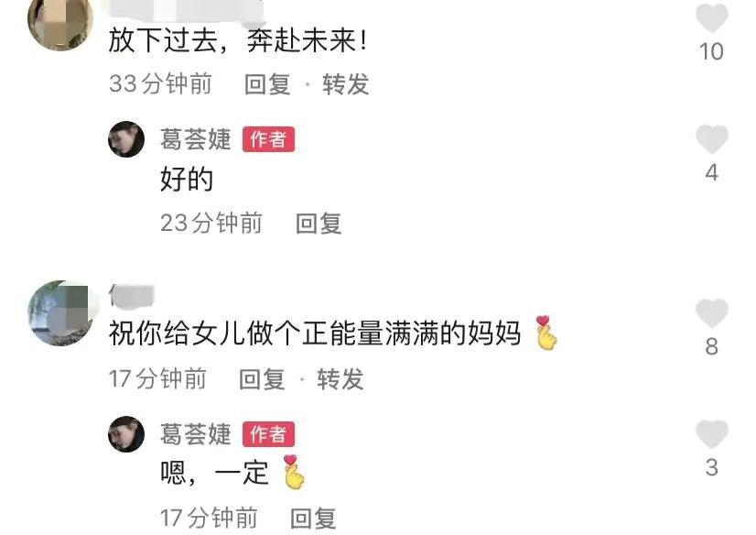
Task: Tap heart on comment with 8 likes
Action: click(712, 313)
